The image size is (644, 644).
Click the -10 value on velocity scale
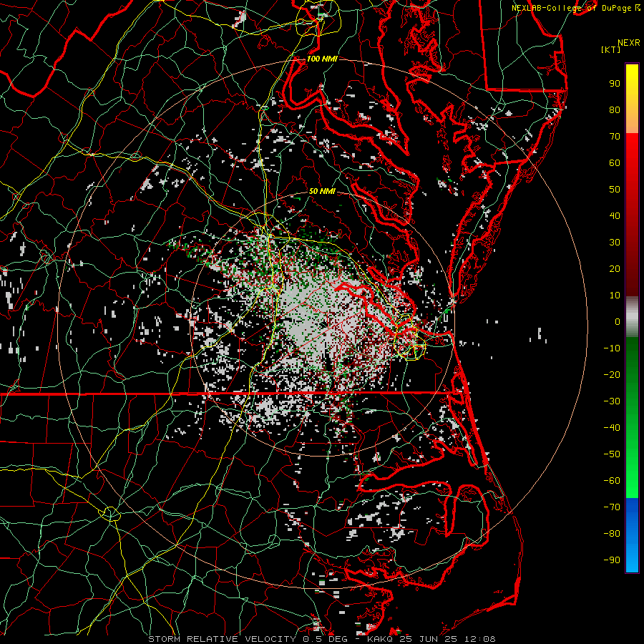pyautogui.click(x=612, y=348)
